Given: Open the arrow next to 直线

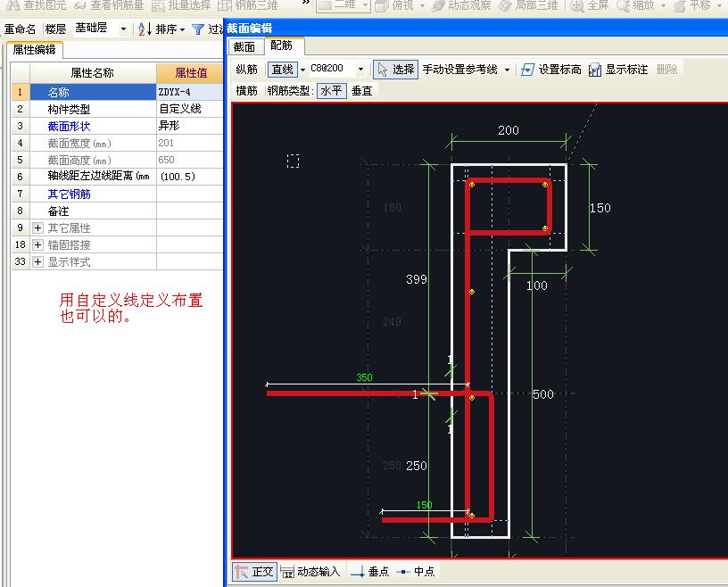Looking at the screenshot, I should [x=302, y=70].
